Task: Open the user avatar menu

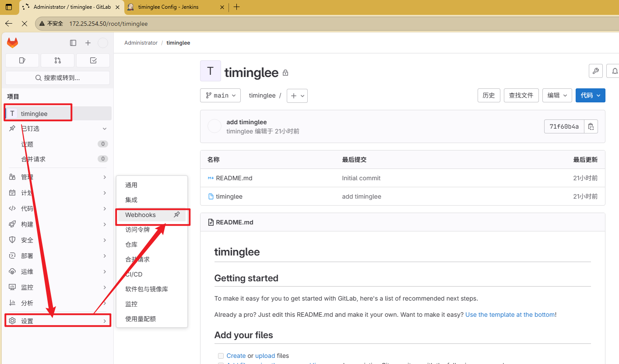Action: [x=102, y=43]
